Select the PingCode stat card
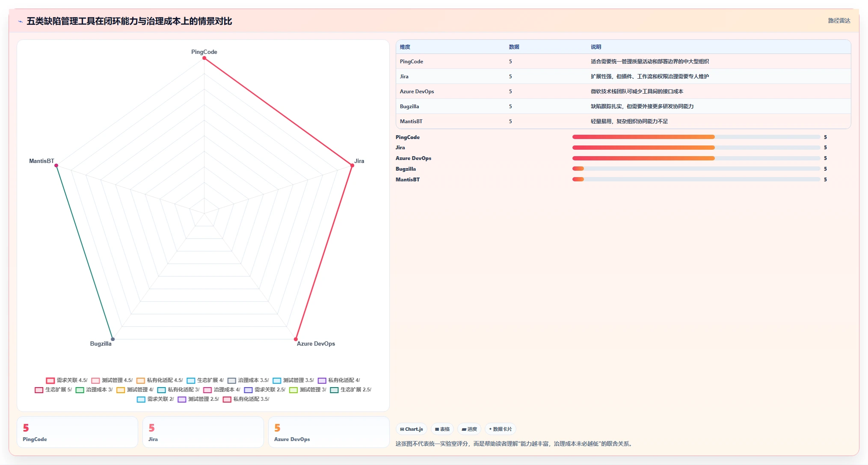The height and width of the screenshot is (465, 868). pyautogui.click(x=77, y=432)
